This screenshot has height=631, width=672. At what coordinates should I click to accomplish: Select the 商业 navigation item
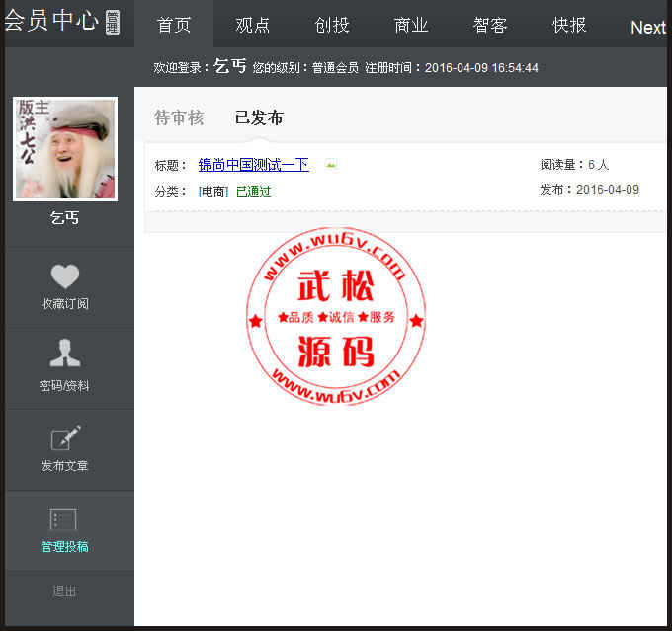click(x=411, y=25)
